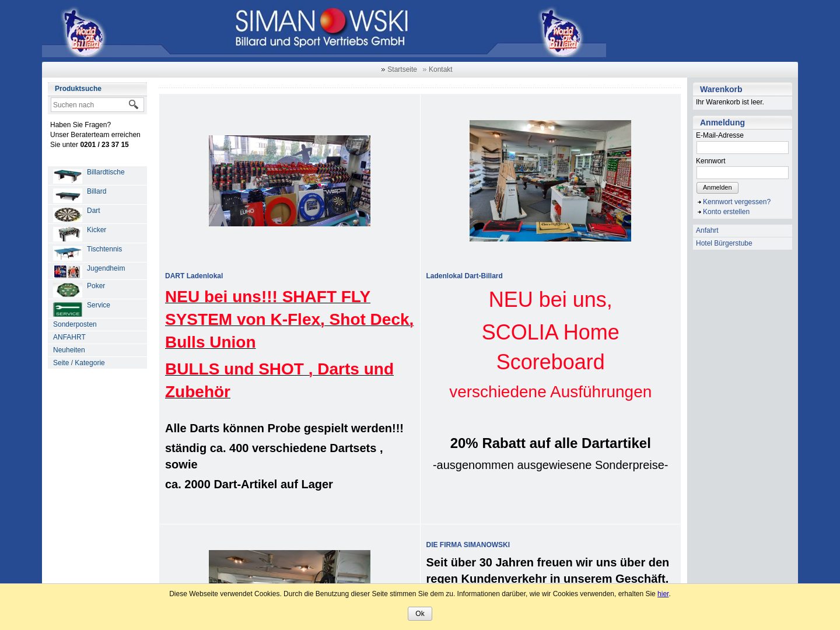Screen dimensions: 840x630
Task: Choose the Jugendheim category icon
Action: point(68,271)
